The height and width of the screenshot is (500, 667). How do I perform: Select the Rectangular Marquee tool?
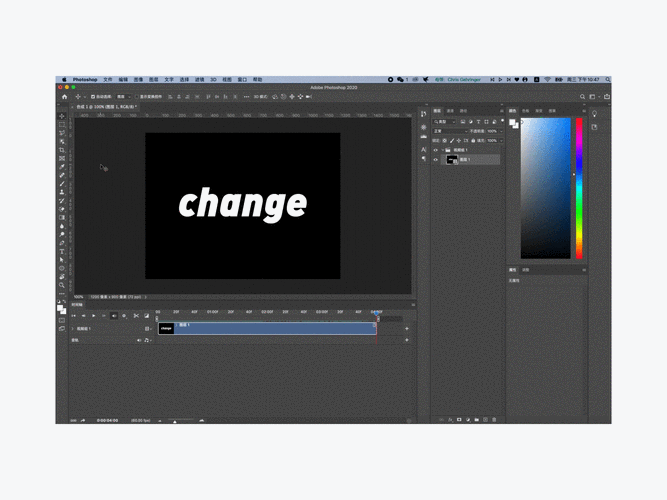pyautogui.click(x=62, y=124)
